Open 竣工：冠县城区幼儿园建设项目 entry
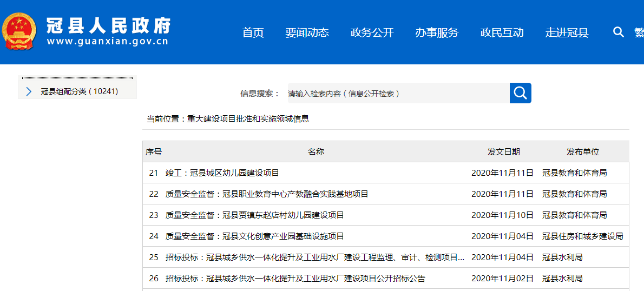 [x=222, y=173]
